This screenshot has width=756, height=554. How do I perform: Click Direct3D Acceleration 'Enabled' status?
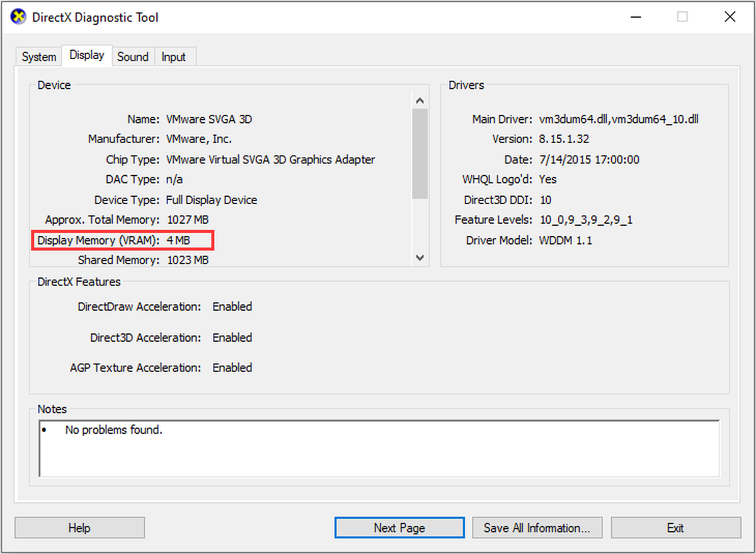pyautogui.click(x=232, y=338)
